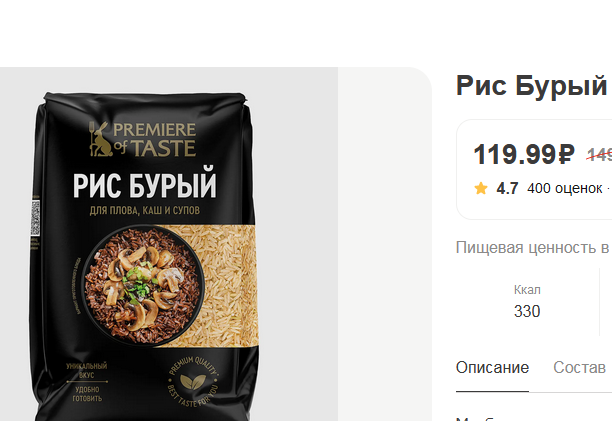Click the PREMIERE of TASTE brand text
This screenshot has height=421, width=612.
pyautogui.click(x=155, y=139)
